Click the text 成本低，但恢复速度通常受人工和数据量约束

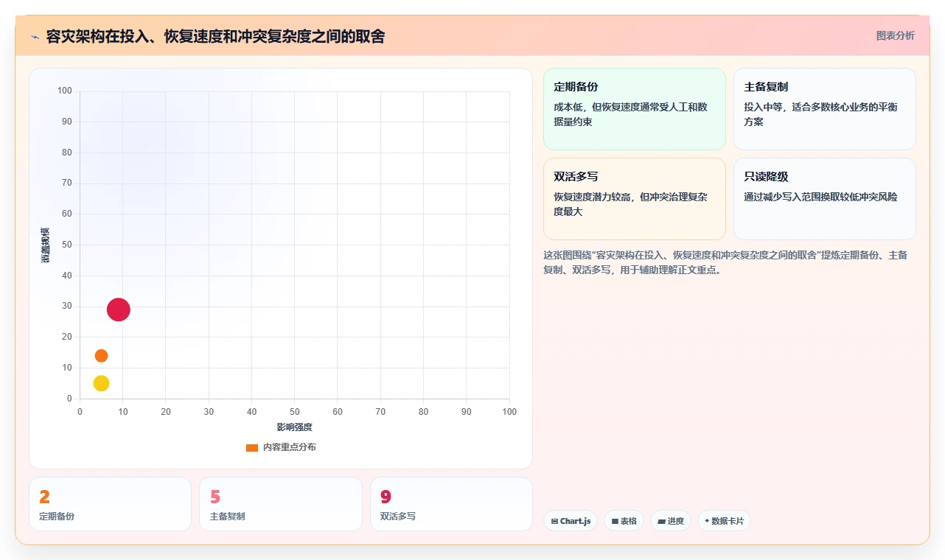[630, 114]
